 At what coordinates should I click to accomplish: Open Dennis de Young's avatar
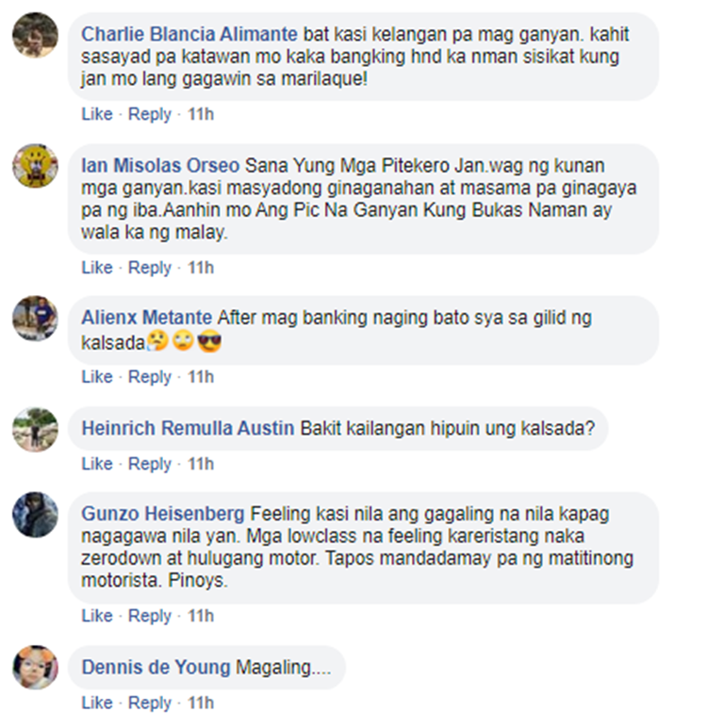35,668
